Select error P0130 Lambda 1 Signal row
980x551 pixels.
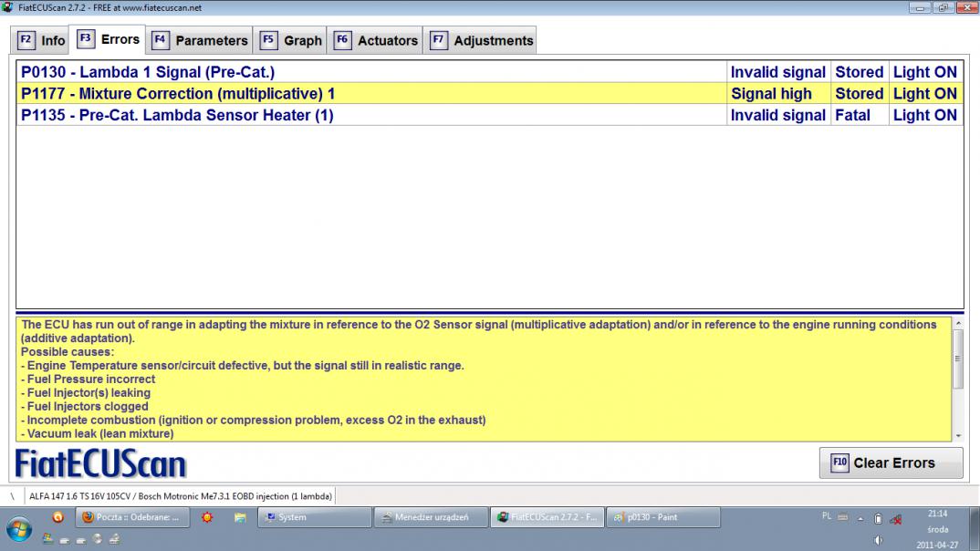(490, 72)
